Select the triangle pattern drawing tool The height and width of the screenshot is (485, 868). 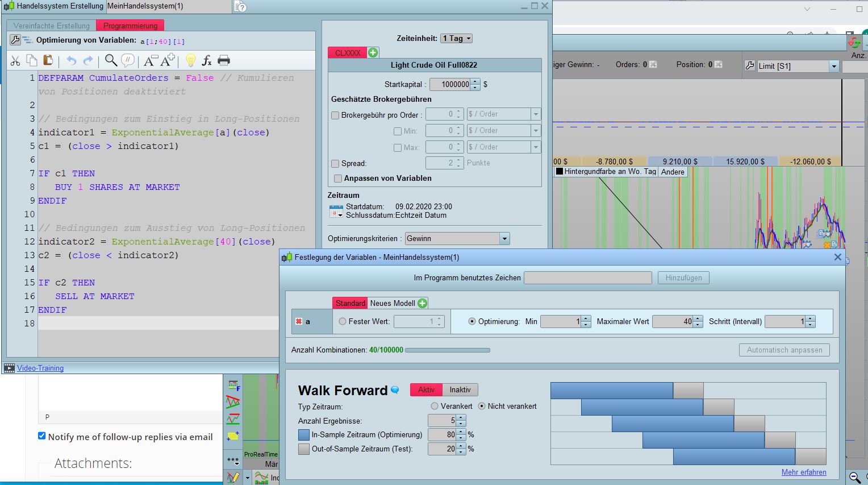click(233, 403)
